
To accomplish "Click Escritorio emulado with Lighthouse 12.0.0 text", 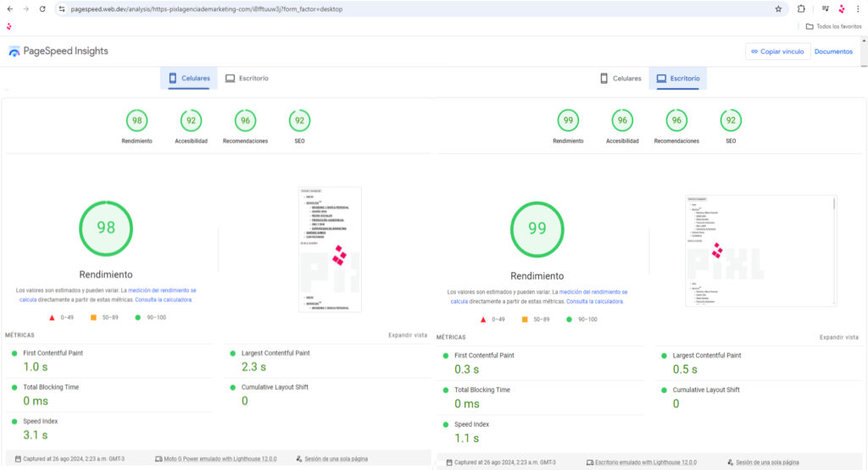I will tap(645, 462).
